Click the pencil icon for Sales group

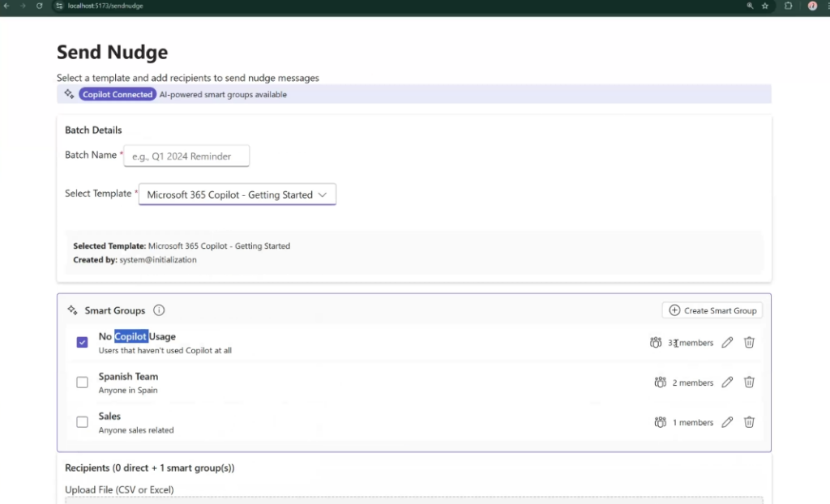727,422
